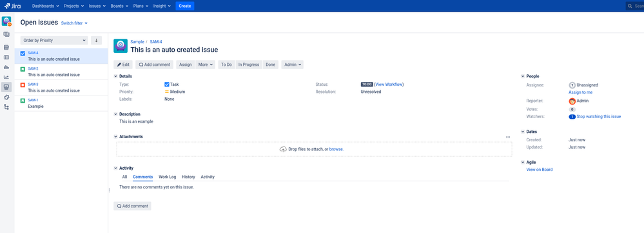Click the upload cloud icon in attachments

282,149
